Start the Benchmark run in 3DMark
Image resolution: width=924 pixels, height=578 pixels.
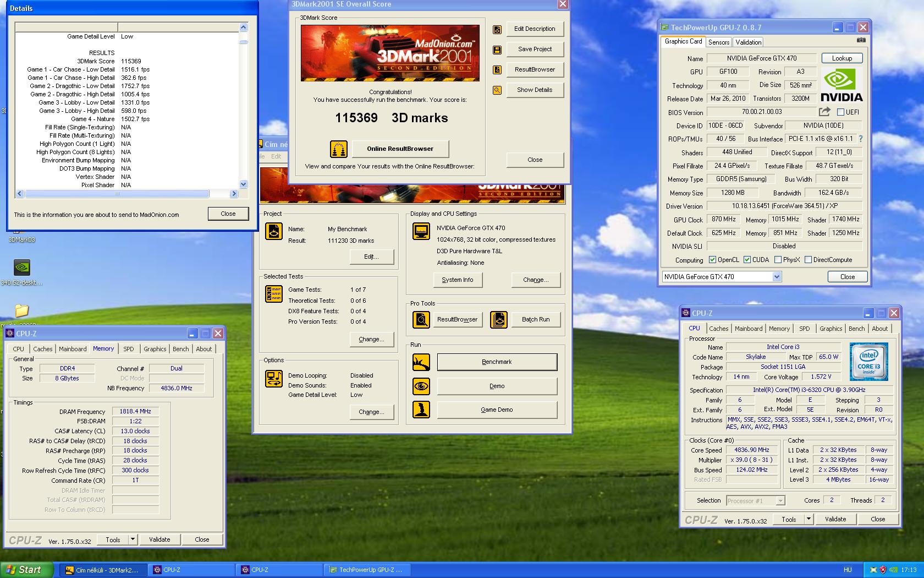[x=497, y=362]
